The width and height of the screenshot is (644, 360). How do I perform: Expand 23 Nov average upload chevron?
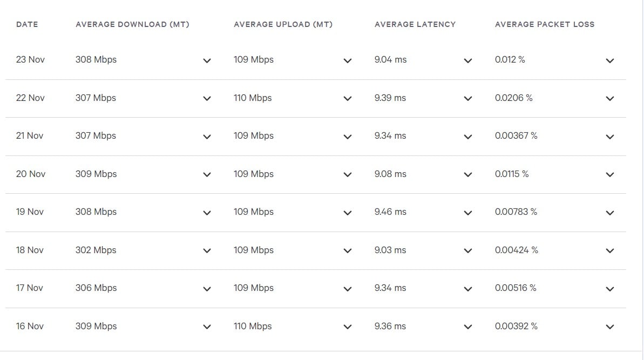pos(348,61)
